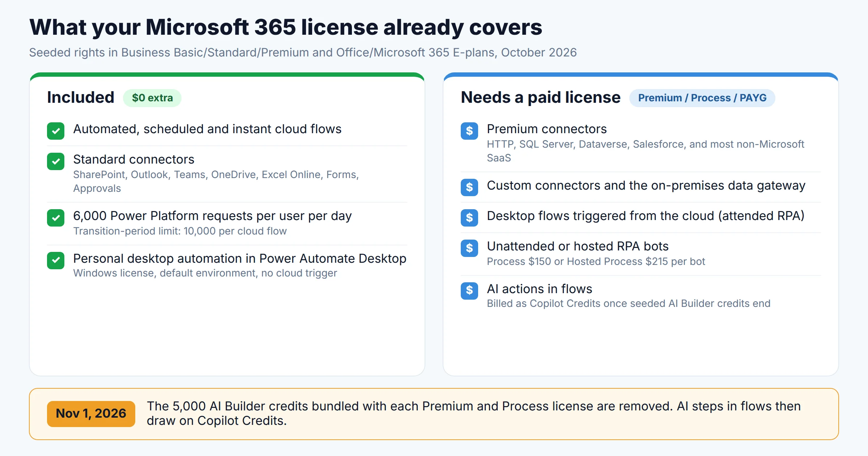Click the $0 extra badge

click(152, 98)
